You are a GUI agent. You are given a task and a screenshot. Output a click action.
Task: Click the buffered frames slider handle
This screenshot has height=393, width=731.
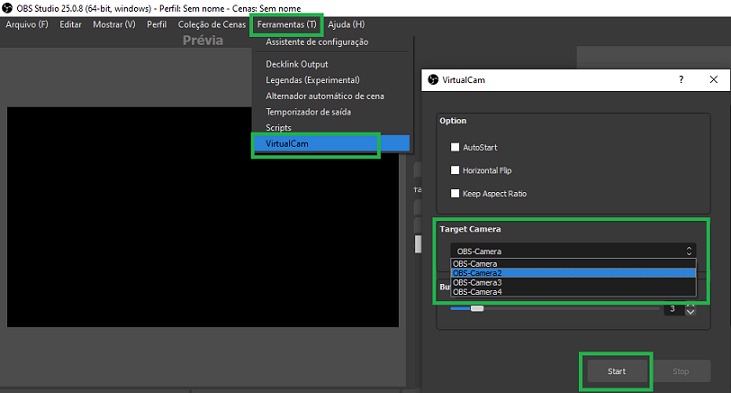(477, 308)
